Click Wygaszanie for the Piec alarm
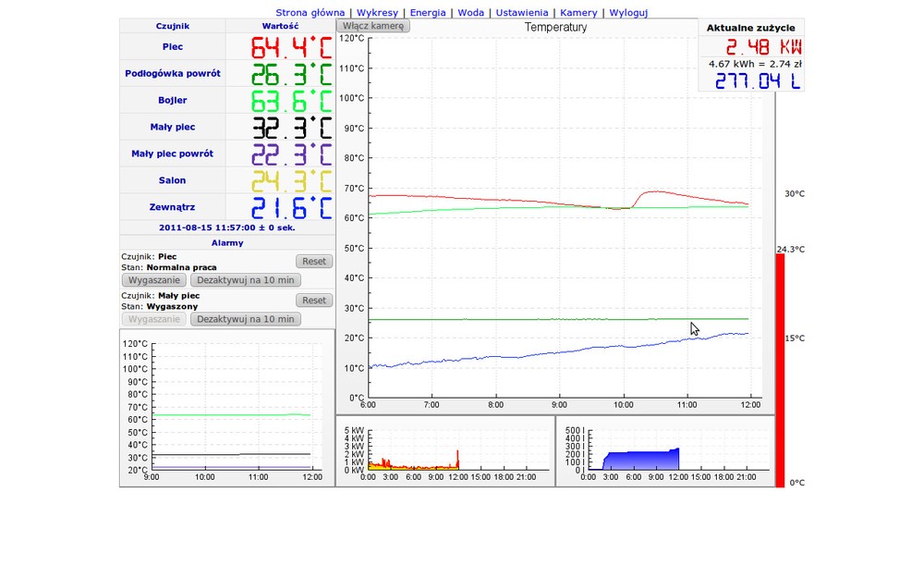Viewport: 924px width, 578px height. (154, 280)
